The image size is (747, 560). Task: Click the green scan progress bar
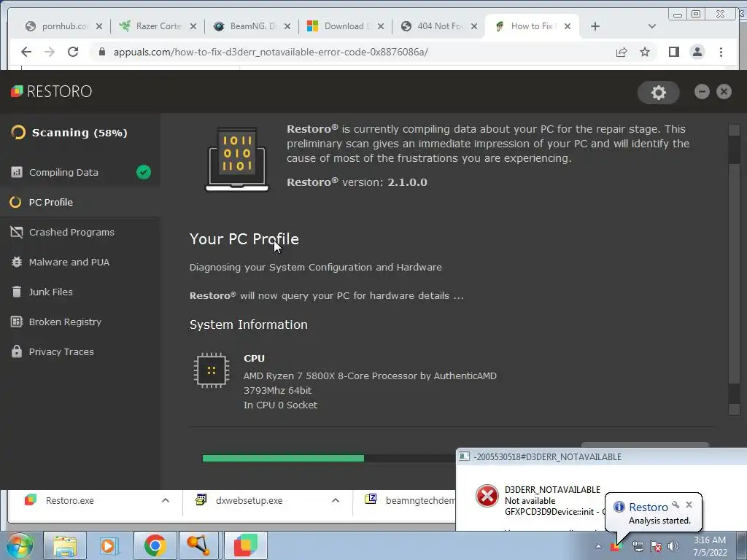(x=283, y=458)
